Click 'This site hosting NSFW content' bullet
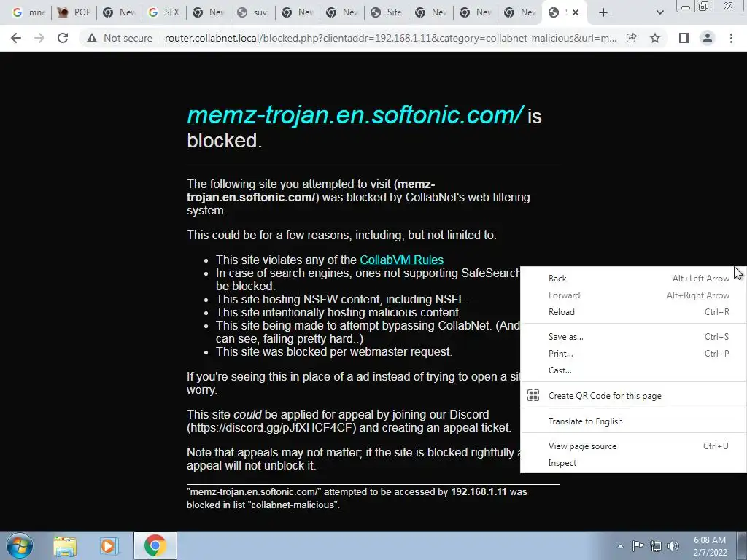The width and height of the screenshot is (747, 560). pos(341,300)
